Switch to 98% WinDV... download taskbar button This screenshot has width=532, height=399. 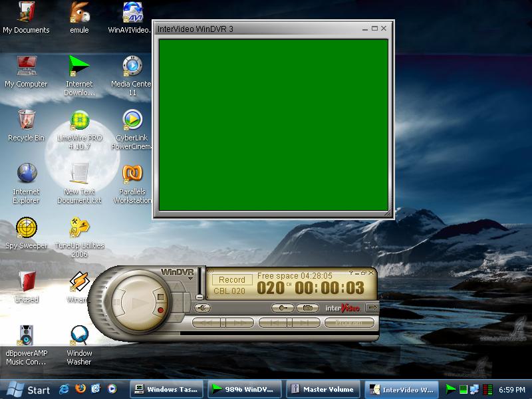click(244, 390)
